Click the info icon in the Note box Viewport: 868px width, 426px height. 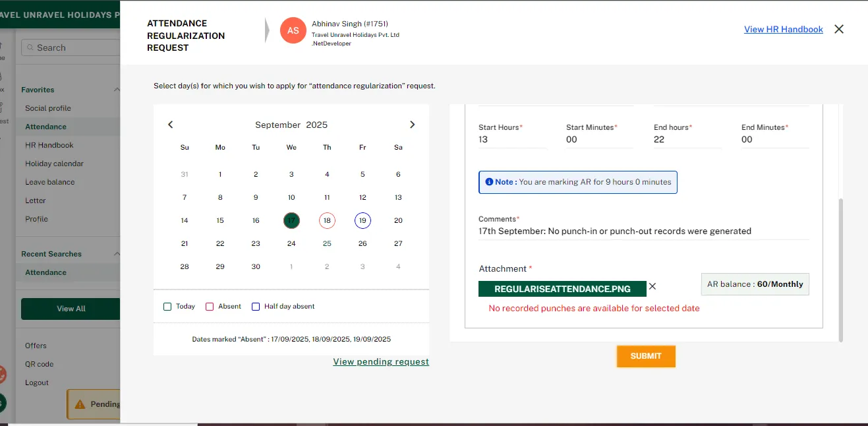[x=489, y=182]
